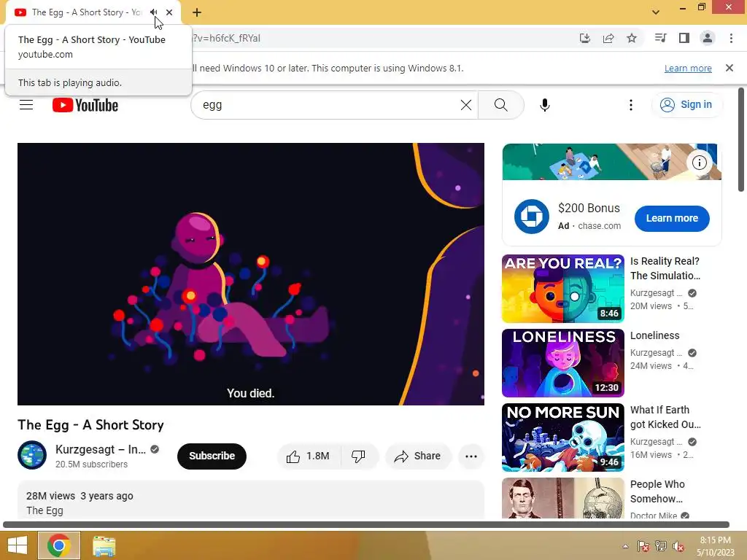The height and width of the screenshot is (560, 747).
Task: Sign in to YouTube
Action: click(x=686, y=105)
